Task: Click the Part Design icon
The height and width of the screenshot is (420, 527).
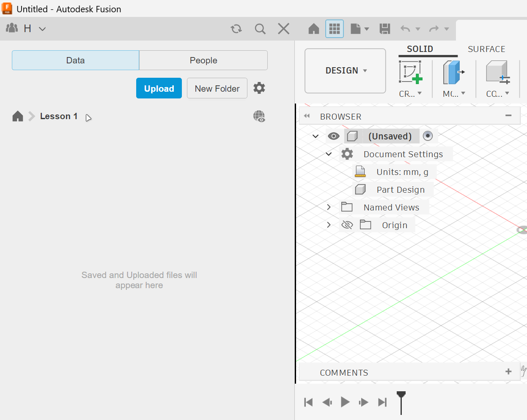Action: (x=360, y=189)
